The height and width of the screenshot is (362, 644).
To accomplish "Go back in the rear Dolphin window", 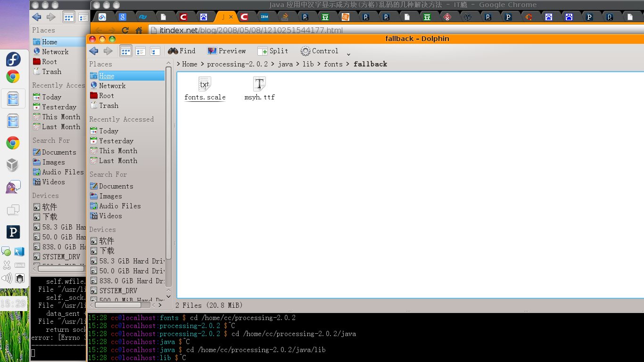I will pyautogui.click(x=37, y=17).
